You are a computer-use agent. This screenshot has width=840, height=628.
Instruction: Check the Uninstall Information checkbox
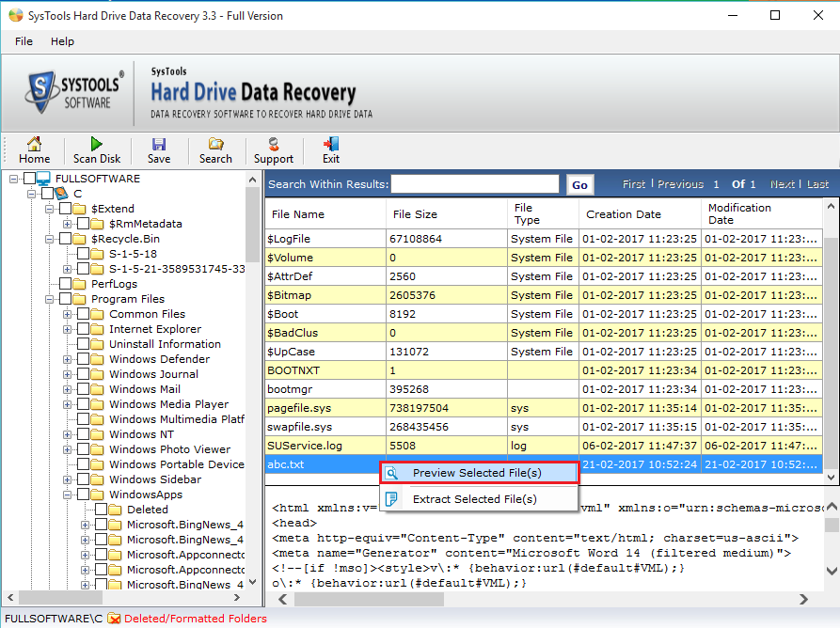pos(84,344)
